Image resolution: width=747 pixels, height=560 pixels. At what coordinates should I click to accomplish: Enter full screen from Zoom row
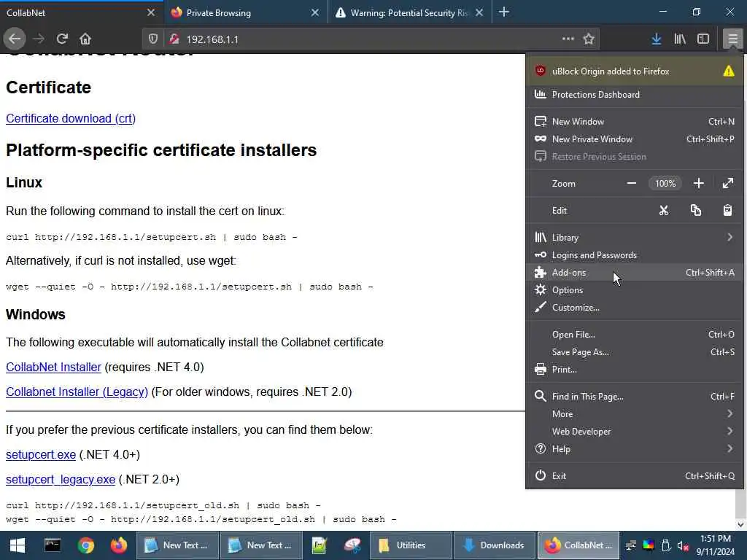pyautogui.click(x=727, y=183)
